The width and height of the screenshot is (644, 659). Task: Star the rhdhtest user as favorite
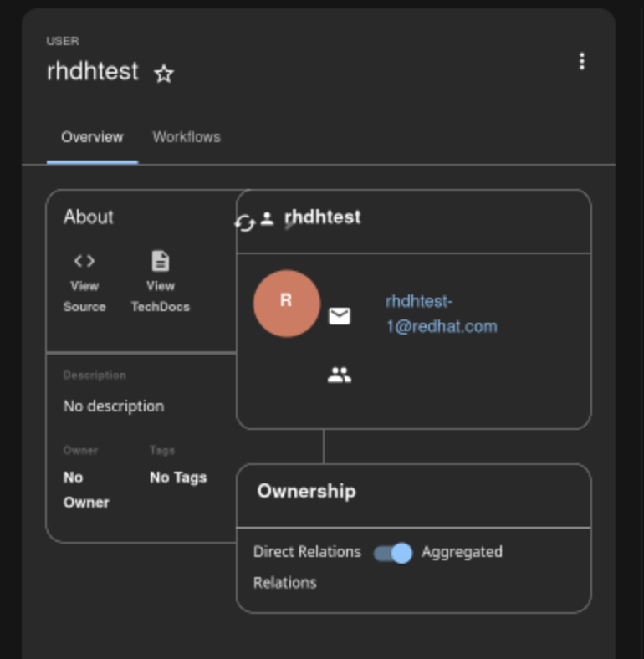coord(164,74)
